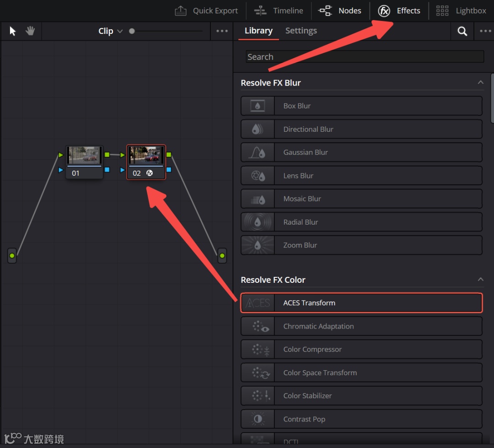The height and width of the screenshot is (448, 494).
Task: Collapse the Resolve FX Color section
Action: [x=480, y=279]
